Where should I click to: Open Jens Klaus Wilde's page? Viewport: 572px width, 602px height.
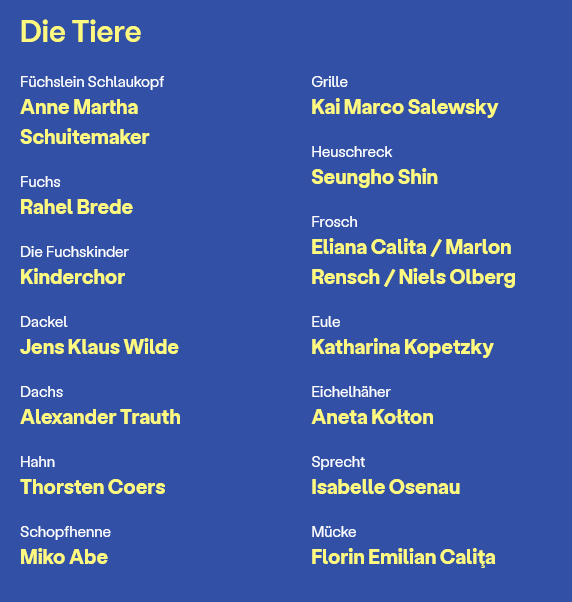click(x=99, y=347)
